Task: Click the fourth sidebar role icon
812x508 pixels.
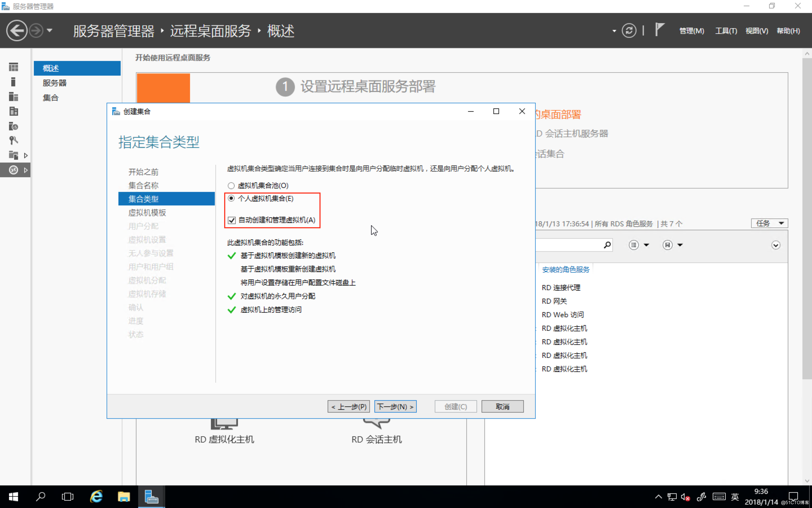Action: pyautogui.click(x=14, y=111)
